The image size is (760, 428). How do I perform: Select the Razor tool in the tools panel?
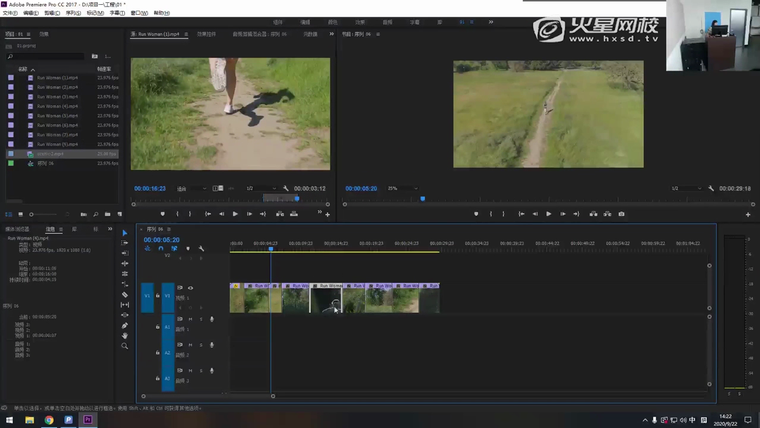coord(125,294)
